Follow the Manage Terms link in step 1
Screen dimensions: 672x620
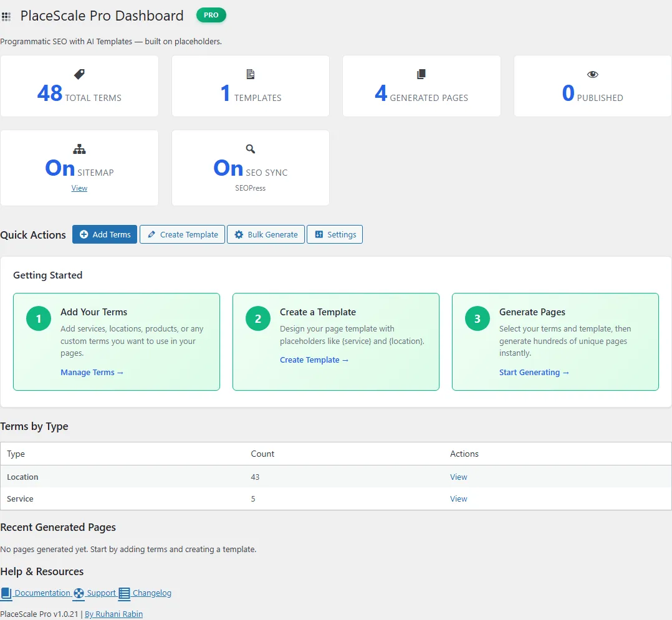point(92,372)
